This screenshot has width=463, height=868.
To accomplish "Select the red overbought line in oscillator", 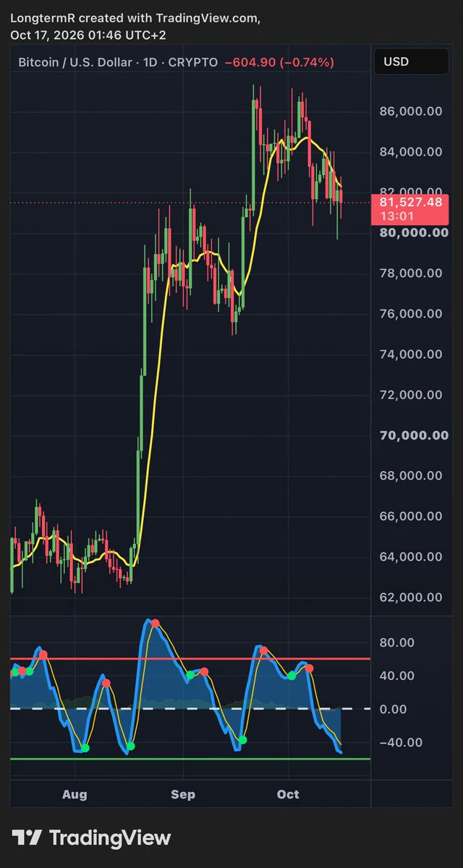I will pos(190,659).
